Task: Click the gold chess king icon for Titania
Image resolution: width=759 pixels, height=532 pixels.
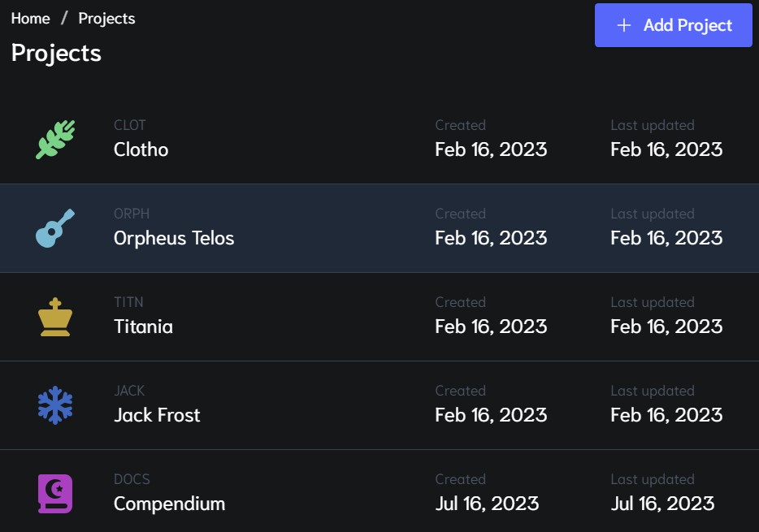Action: tap(55, 317)
